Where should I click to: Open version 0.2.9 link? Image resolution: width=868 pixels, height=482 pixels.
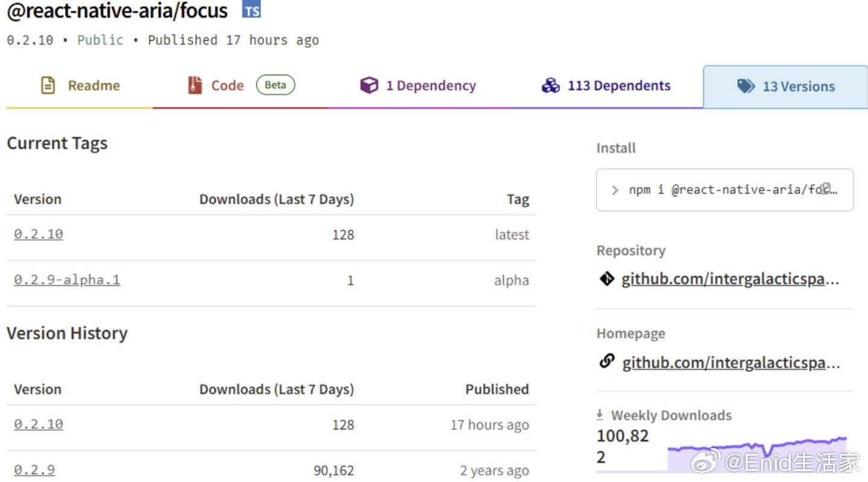click(34, 470)
